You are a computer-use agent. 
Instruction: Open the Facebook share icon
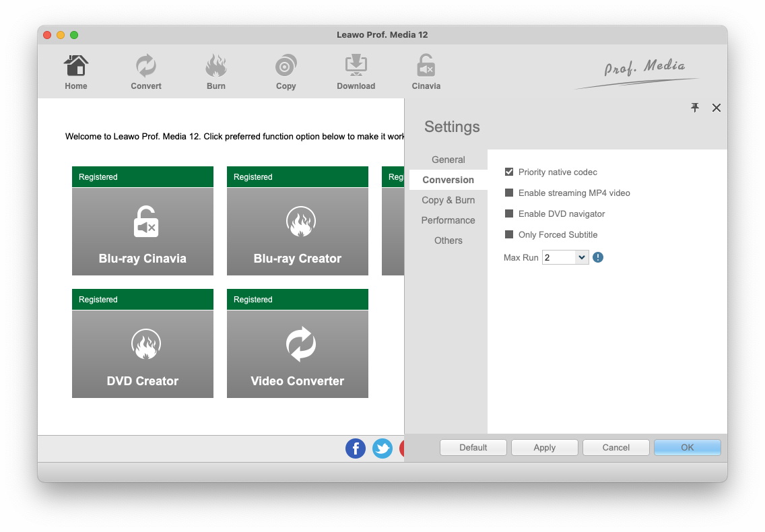point(356,448)
